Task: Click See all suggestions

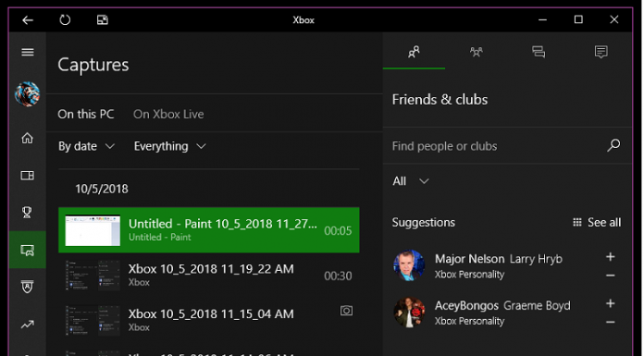Action: (x=597, y=222)
